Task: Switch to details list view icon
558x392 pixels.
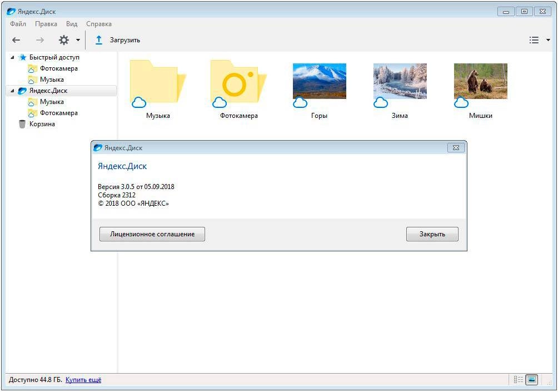Action: point(519,380)
